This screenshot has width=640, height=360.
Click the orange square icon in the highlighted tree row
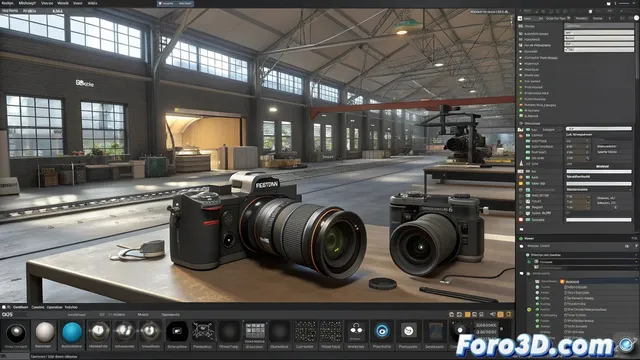(x=562, y=282)
